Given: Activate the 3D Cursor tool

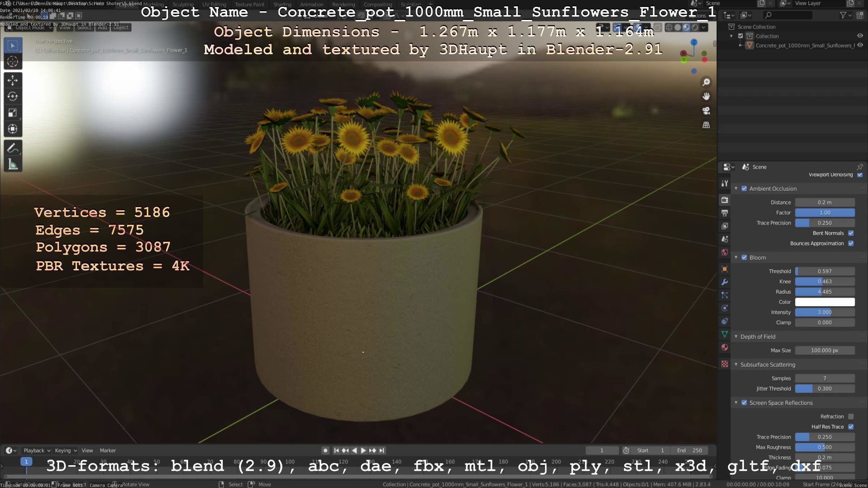Looking at the screenshot, I should (x=13, y=62).
